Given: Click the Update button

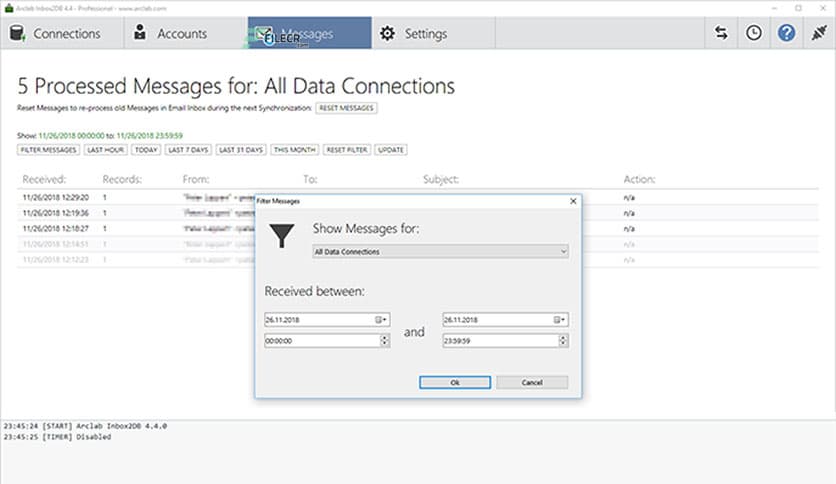Looking at the screenshot, I should coord(391,150).
